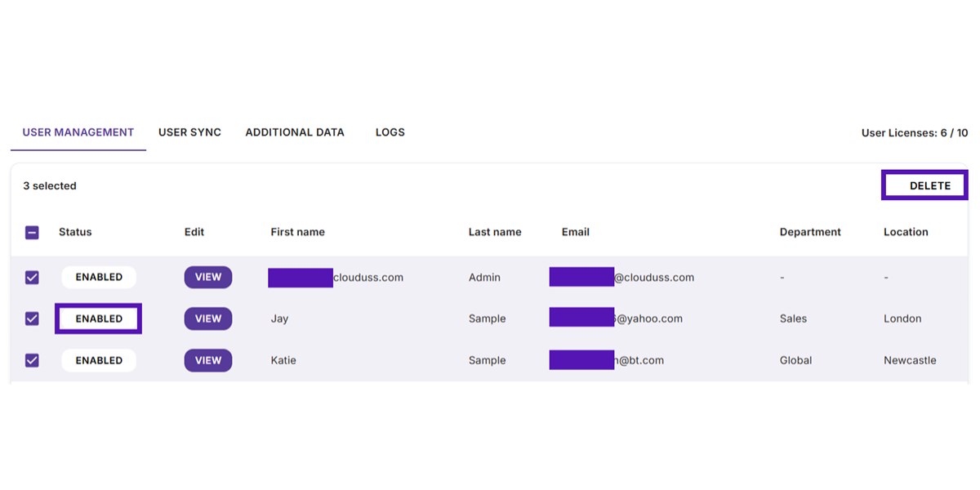The height and width of the screenshot is (490, 980).
Task: Open VIEW details for Katie Sample
Action: click(x=208, y=360)
